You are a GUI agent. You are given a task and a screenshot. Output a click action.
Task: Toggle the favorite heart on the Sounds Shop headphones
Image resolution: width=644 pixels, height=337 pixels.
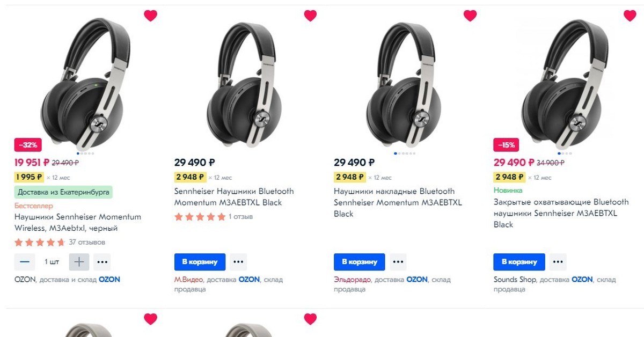click(x=630, y=16)
